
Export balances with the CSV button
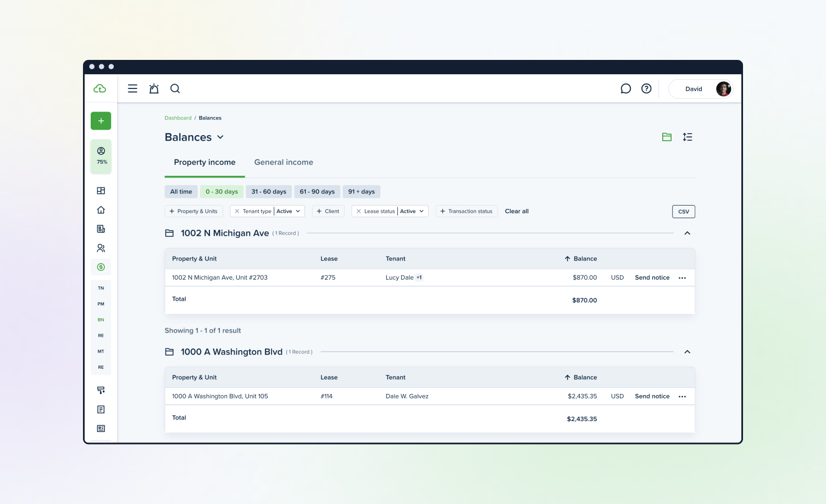click(x=683, y=212)
